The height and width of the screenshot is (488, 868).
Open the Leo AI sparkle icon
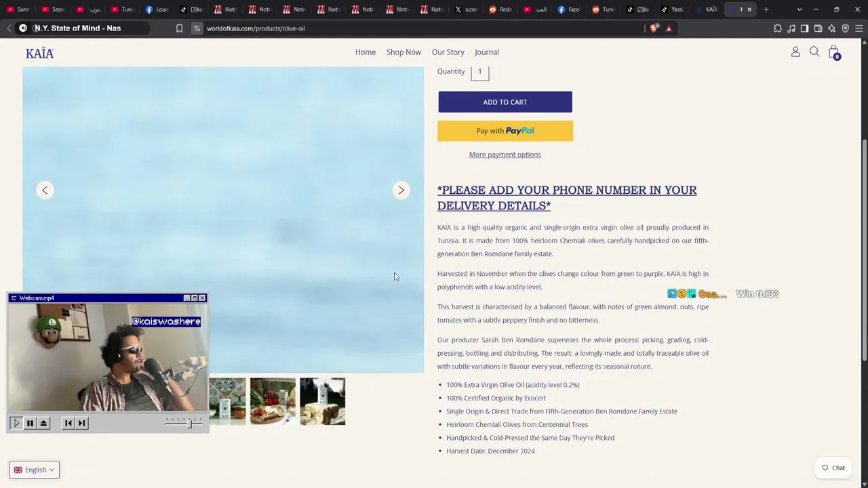[831, 28]
